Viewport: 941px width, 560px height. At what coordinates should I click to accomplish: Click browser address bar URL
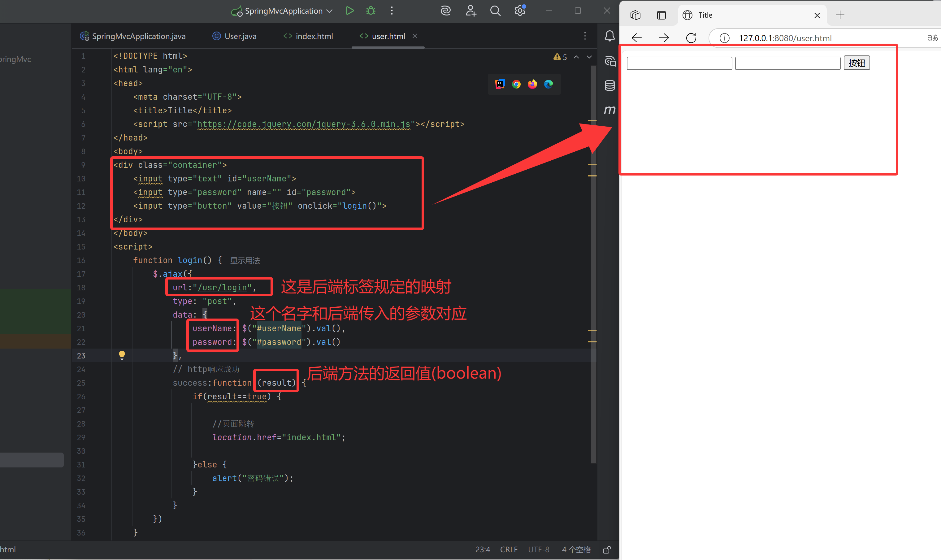785,38
